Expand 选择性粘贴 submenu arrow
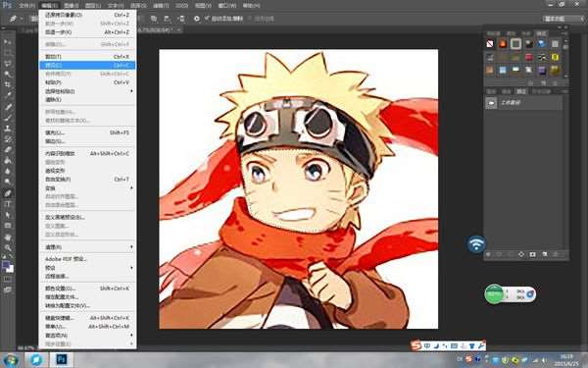 click(x=131, y=91)
